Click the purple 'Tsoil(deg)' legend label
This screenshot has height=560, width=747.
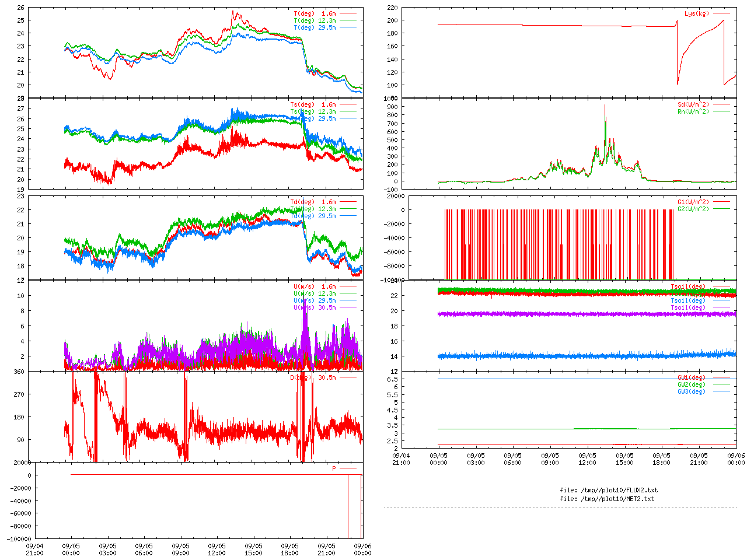point(688,308)
